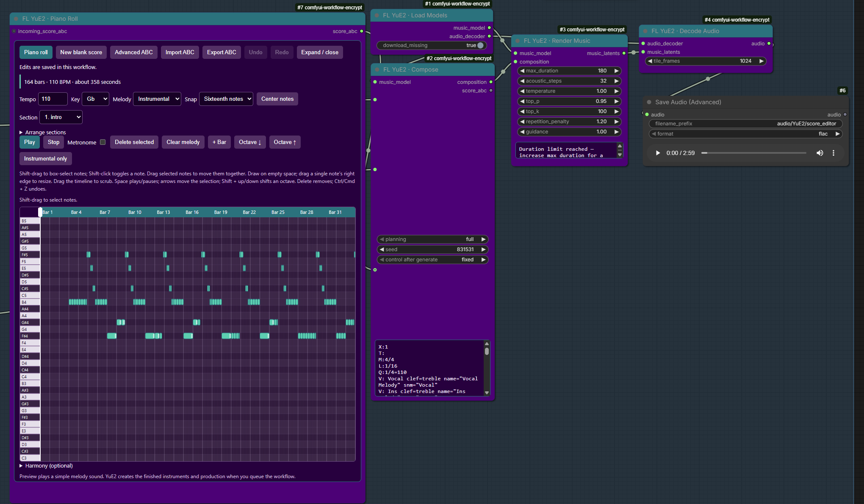Increase top_k value right arrow

coord(617,111)
